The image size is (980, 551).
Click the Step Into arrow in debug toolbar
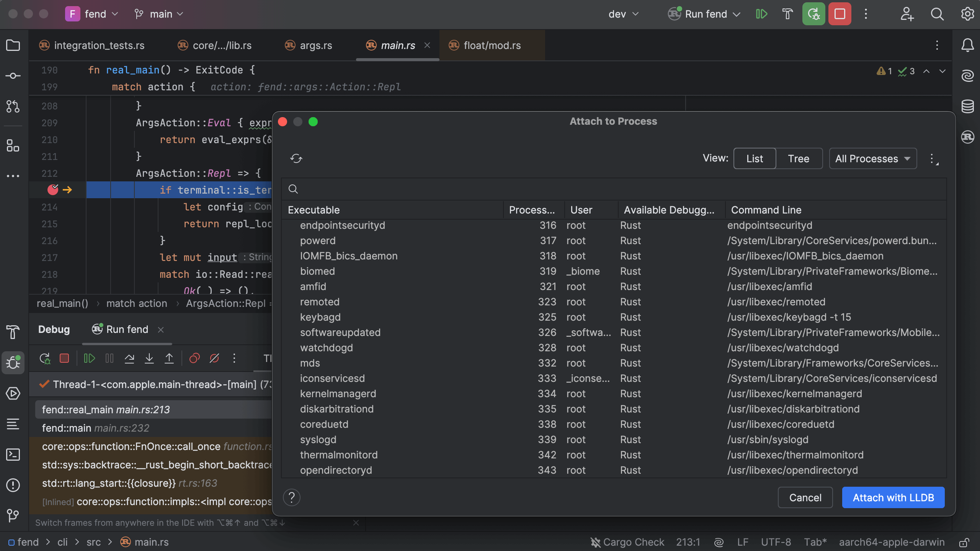pos(149,359)
